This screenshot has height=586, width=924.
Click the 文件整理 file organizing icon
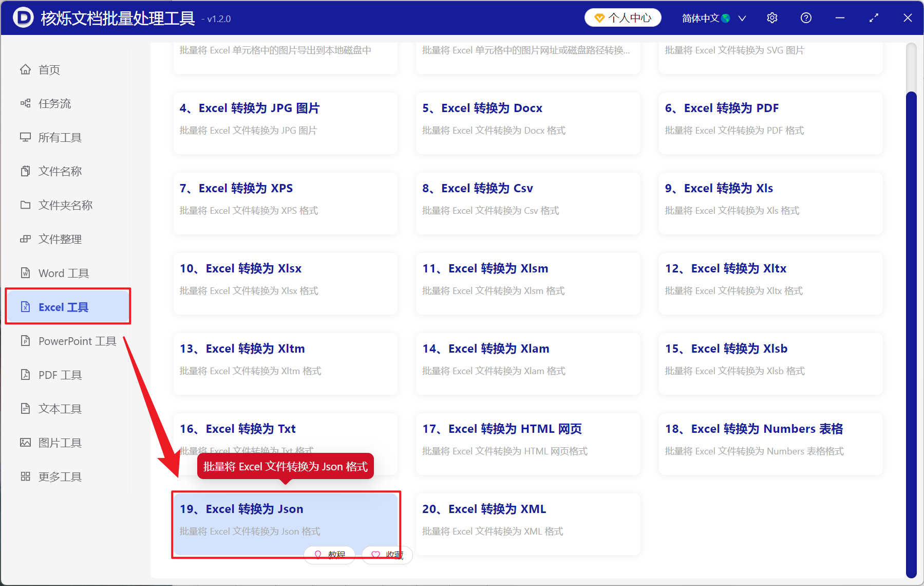(26, 239)
